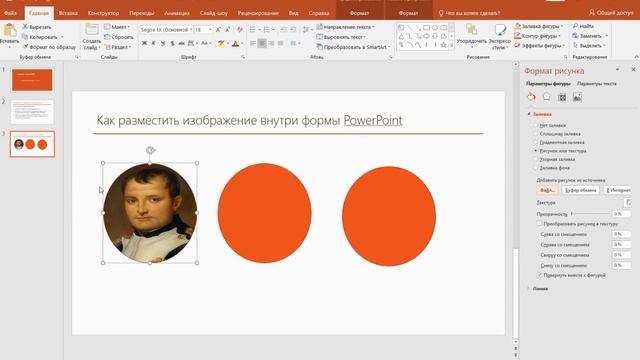This screenshot has height=360, width=640.
Task: Click the Format Painter (Формат по образцу) brush
Action: coord(25,47)
